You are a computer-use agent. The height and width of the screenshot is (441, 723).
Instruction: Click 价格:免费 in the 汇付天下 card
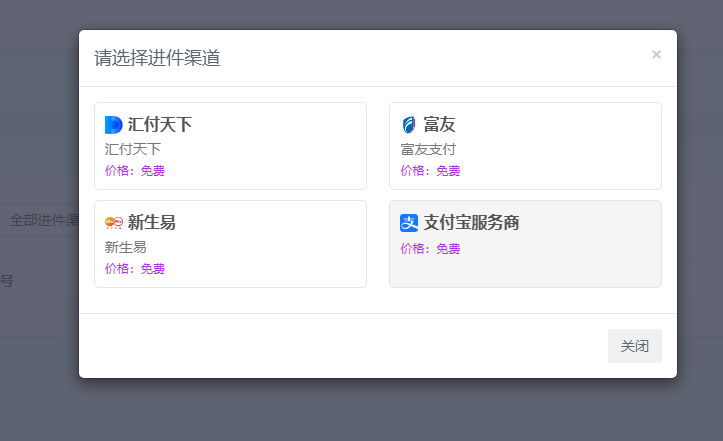point(135,171)
